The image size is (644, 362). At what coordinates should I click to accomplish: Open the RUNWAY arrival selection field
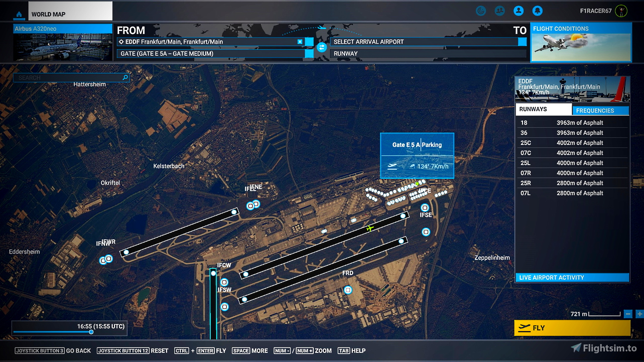click(428, 53)
